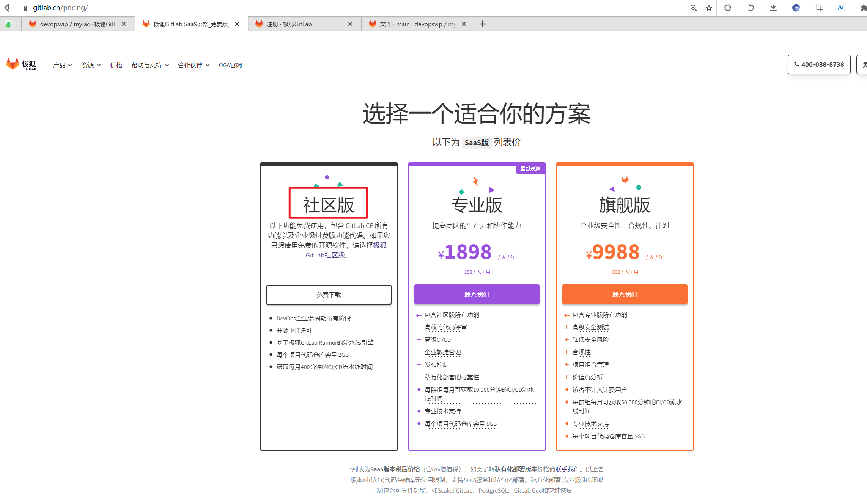867x504 pixels.
Task: Expand the 产品 dropdown menu
Action: tap(63, 65)
